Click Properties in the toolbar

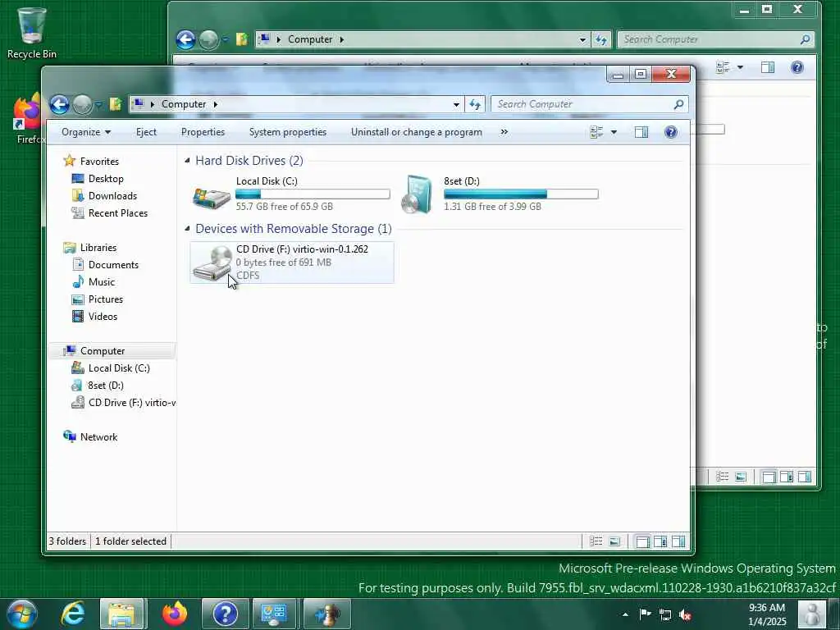203,132
